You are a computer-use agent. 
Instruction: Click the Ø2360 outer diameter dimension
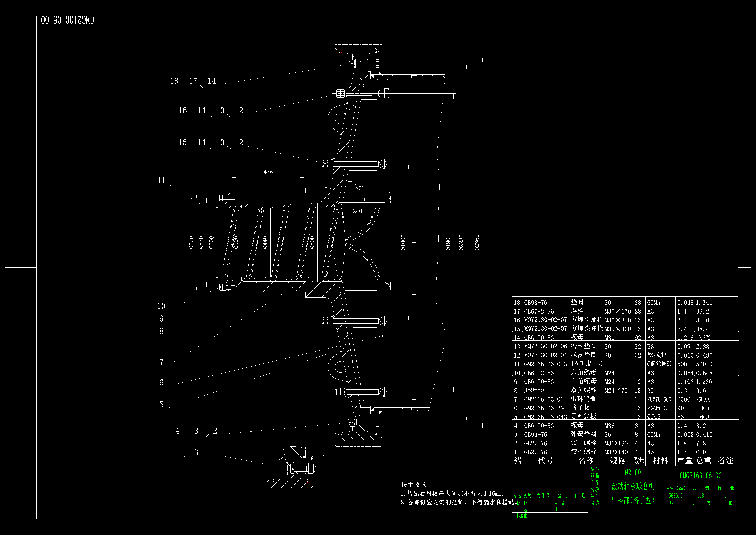[x=477, y=243]
